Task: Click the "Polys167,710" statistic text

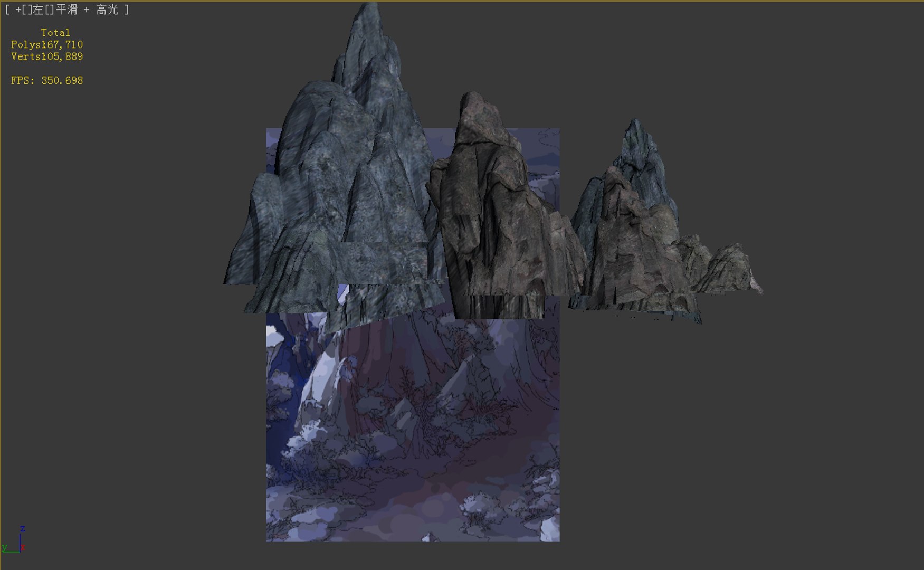Action: coord(47,45)
